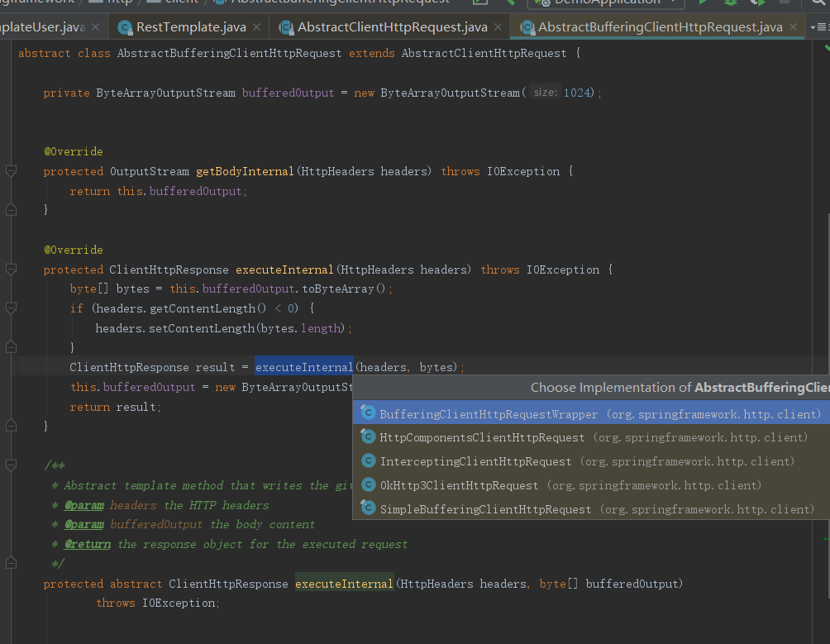Click the highlighted executeInternal call
Image resolution: width=830 pixels, height=644 pixels.
304,367
